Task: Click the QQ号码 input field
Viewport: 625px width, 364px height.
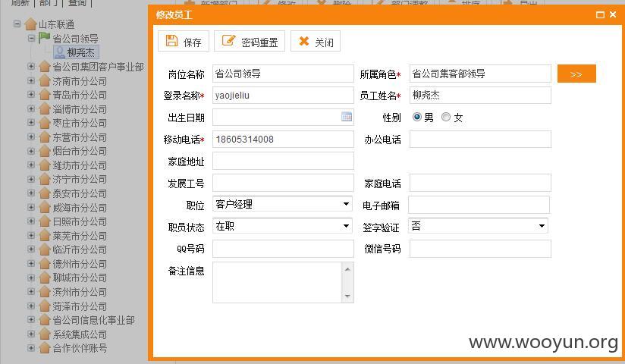Action: point(283,249)
